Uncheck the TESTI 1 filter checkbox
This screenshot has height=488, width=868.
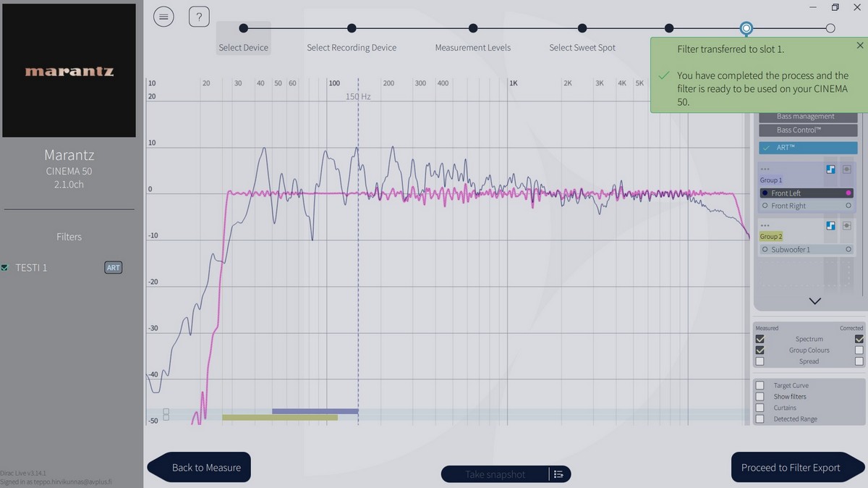5,268
